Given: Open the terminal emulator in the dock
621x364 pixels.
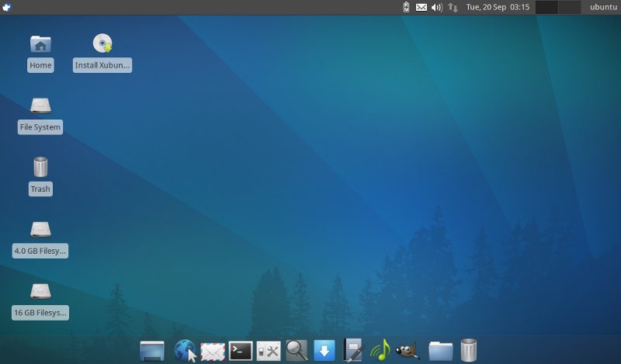Looking at the screenshot, I should [x=241, y=351].
